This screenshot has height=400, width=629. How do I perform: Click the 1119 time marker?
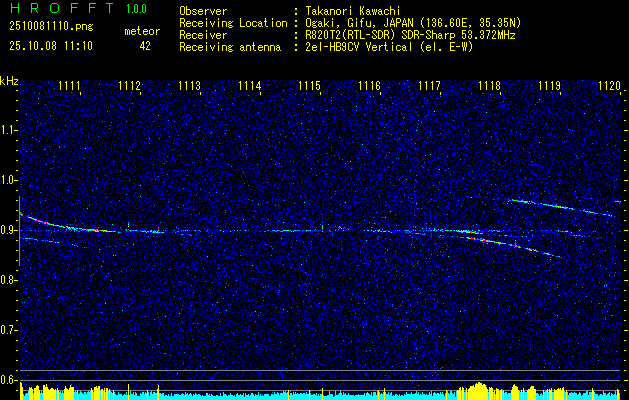(x=549, y=86)
